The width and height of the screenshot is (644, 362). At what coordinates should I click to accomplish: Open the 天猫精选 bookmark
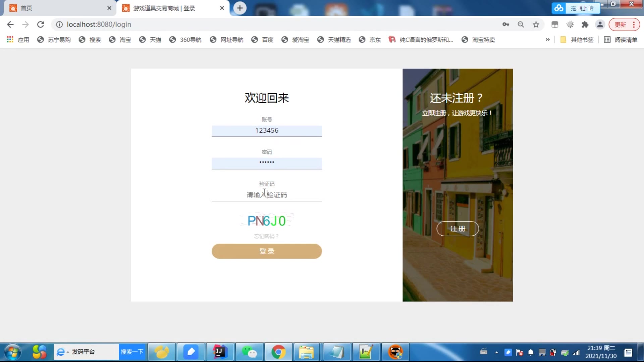tap(334, 40)
